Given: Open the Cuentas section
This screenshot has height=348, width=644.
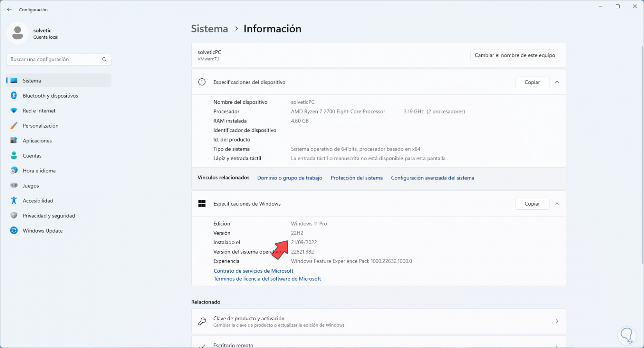Looking at the screenshot, I should click(59, 155).
